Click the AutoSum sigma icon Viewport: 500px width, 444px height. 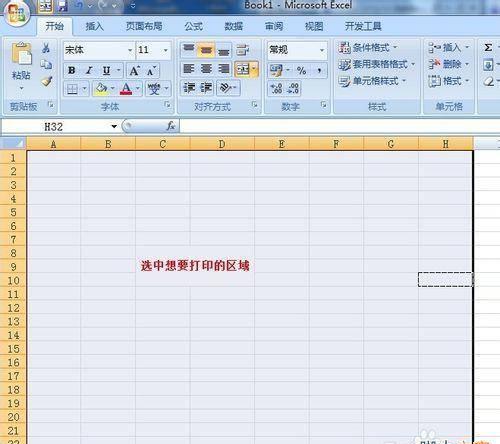tap(488, 48)
